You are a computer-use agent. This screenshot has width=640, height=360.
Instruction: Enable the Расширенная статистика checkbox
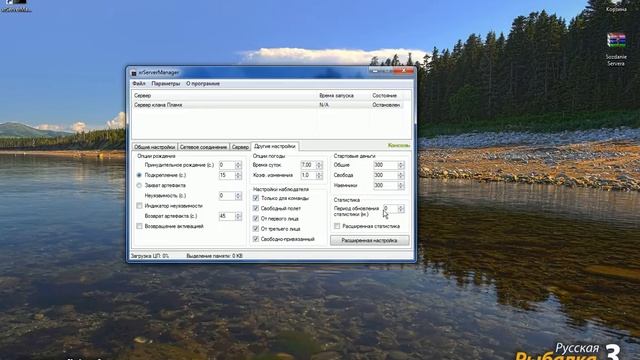[337, 226]
